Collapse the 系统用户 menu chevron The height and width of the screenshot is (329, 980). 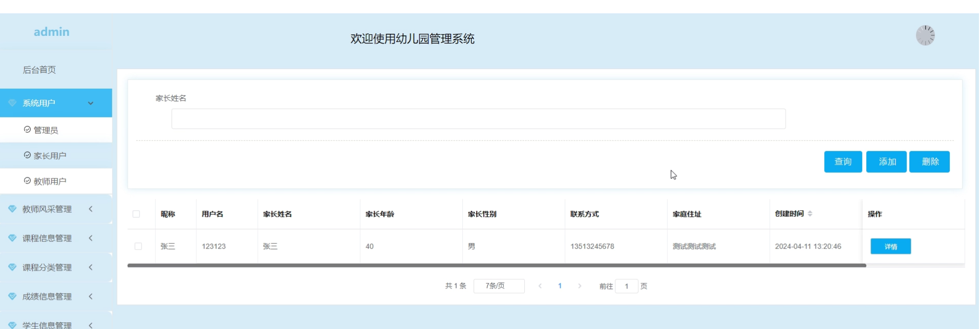91,103
